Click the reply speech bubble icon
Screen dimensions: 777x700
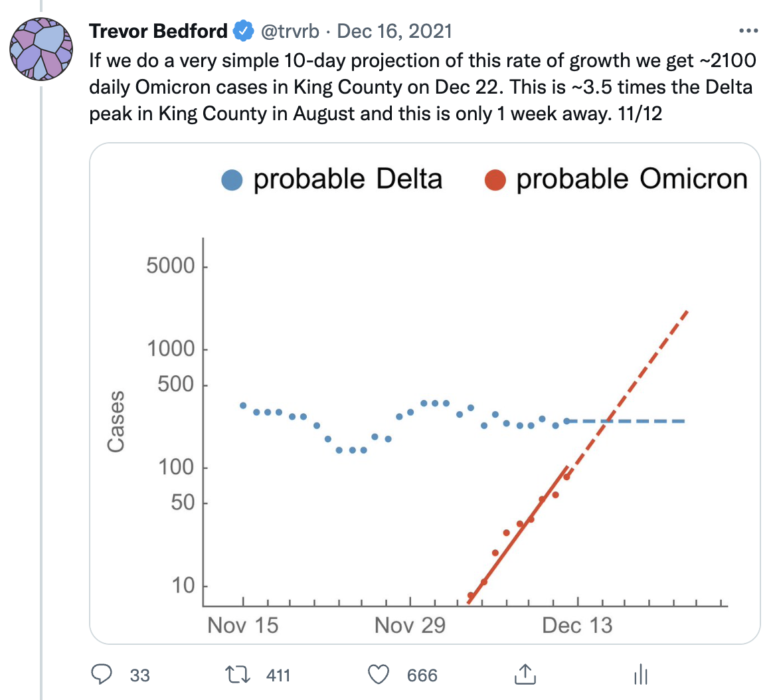pos(101,675)
